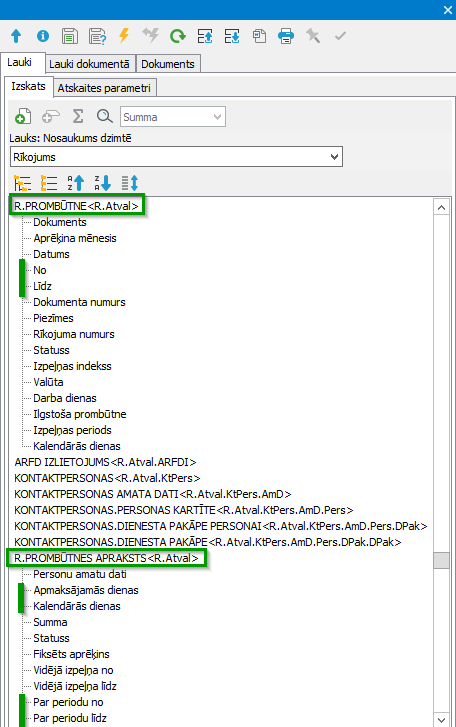Click the yellow lightning bolt icon

tap(124, 35)
